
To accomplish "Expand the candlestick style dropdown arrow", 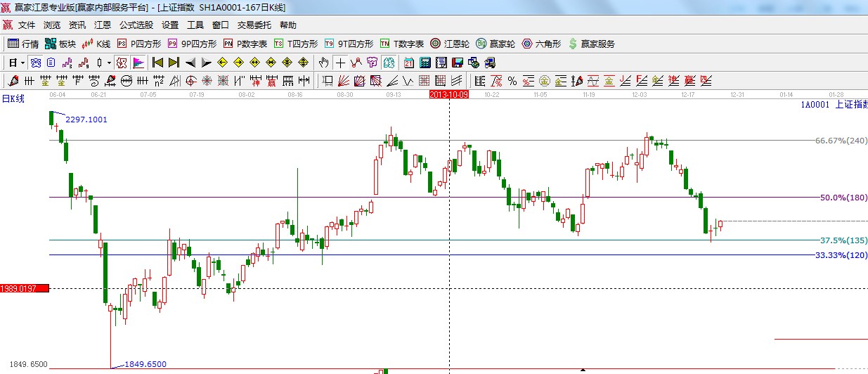I will pos(109,62).
